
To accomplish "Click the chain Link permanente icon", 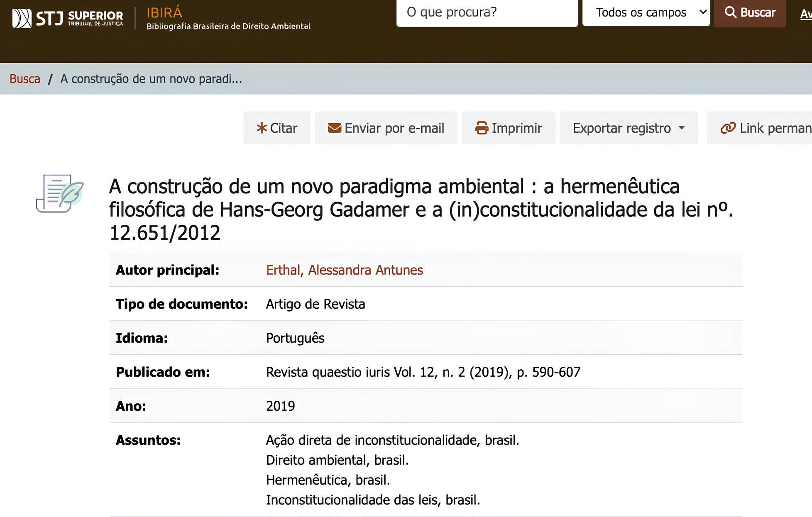I will (728, 128).
